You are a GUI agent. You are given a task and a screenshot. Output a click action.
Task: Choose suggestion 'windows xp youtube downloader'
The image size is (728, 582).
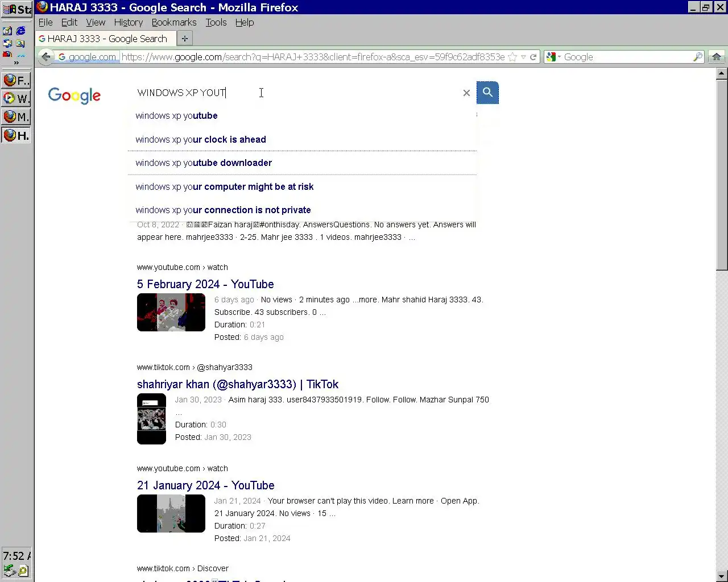tap(302, 163)
